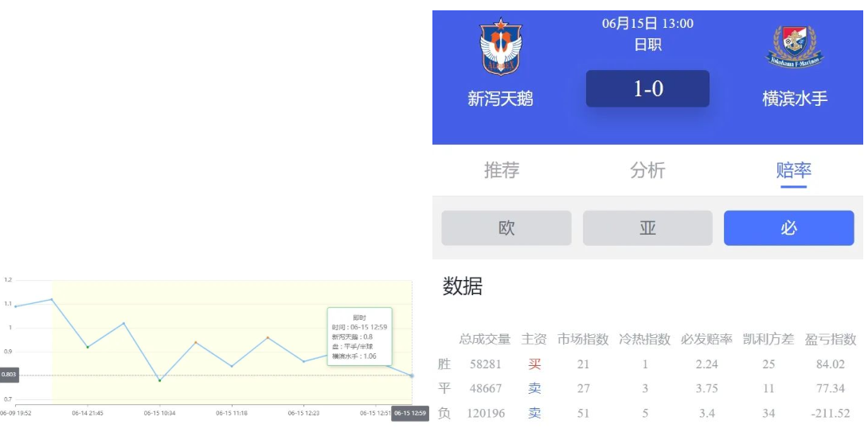This screenshot has height=428, width=868.
Task: Click the lowest green chart point at 06-15 10:34
Action: pyautogui.click(x=159, y=380)
